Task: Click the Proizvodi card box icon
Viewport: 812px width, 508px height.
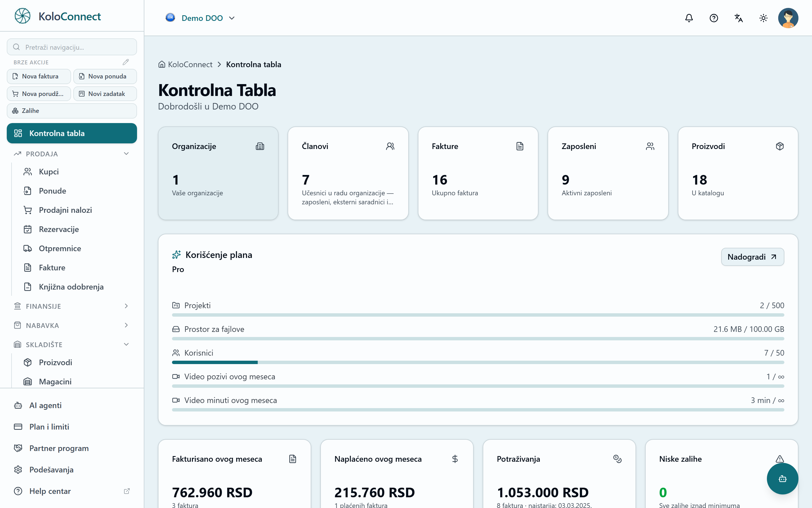Action: pos(780,146)
